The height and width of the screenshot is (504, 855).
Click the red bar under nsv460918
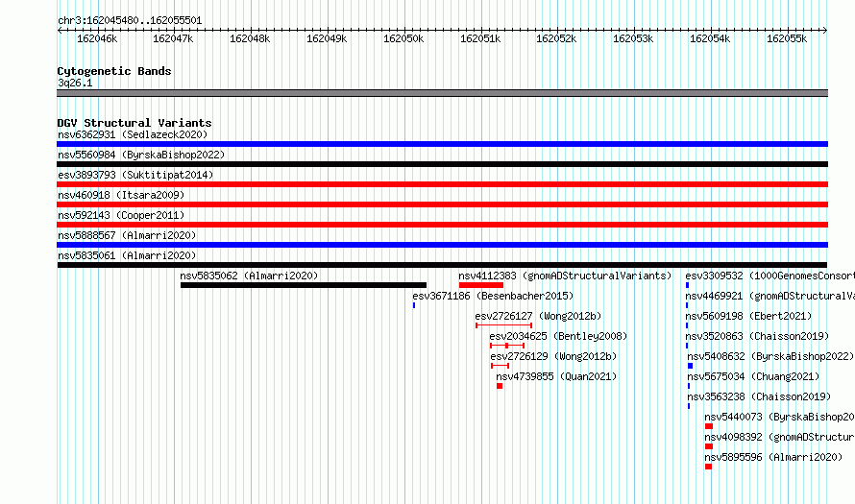[442, 204]
